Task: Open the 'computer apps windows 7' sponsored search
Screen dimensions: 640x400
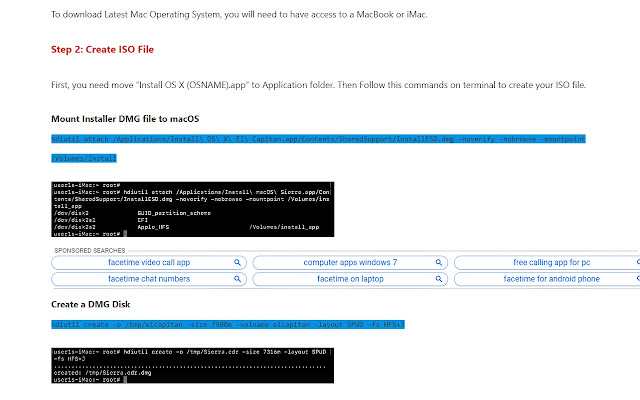Action: click(350, 262)
